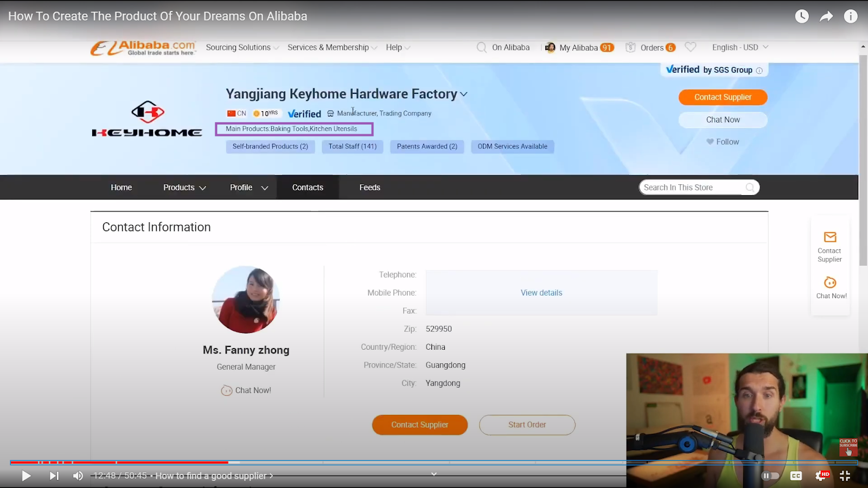Click the Share arrow icon
Viewport: 868px width, 488px height.
[826, 16]
